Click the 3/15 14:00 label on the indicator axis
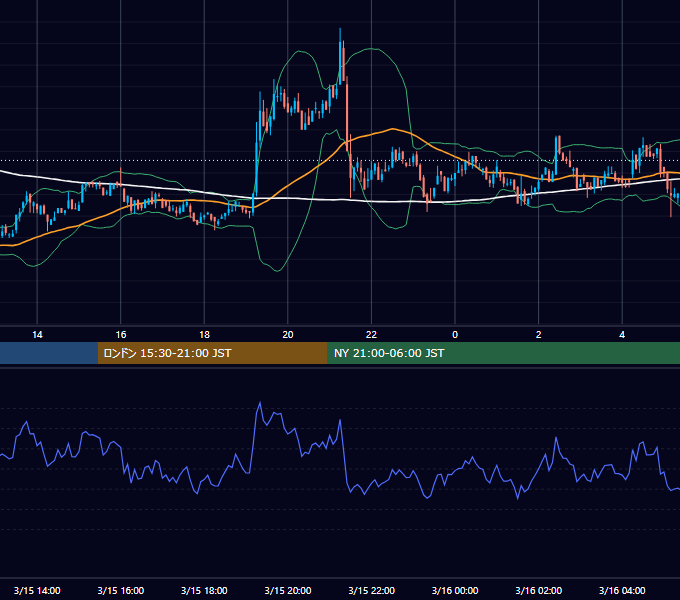This screenshot has width=680, height=600. [37, 590]
